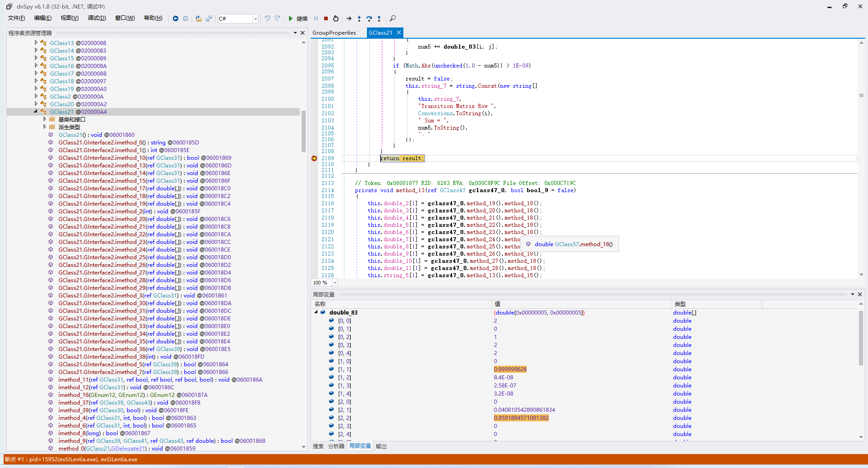Image resolution: width=868 pixels, height=468 pixels.
Task: Click the Restart debugging icon
Action: pos(336,18)
